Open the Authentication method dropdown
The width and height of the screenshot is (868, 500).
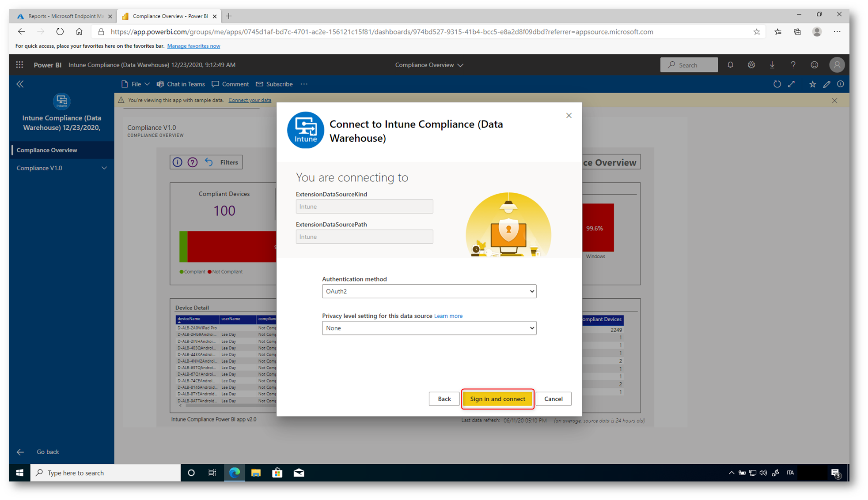tap(429, 291)
